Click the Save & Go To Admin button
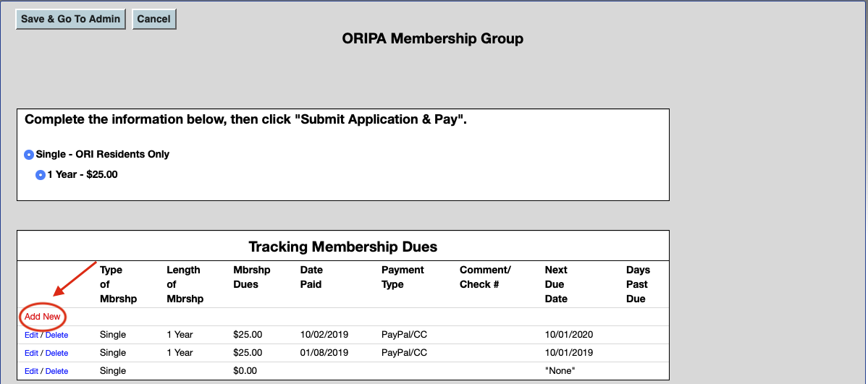Viewport: 868px width, 384px height. (71, 20)
